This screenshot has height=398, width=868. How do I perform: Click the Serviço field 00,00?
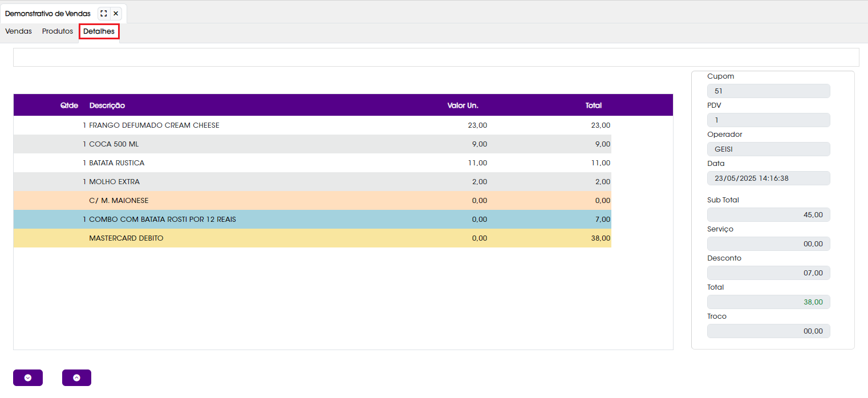768,243
